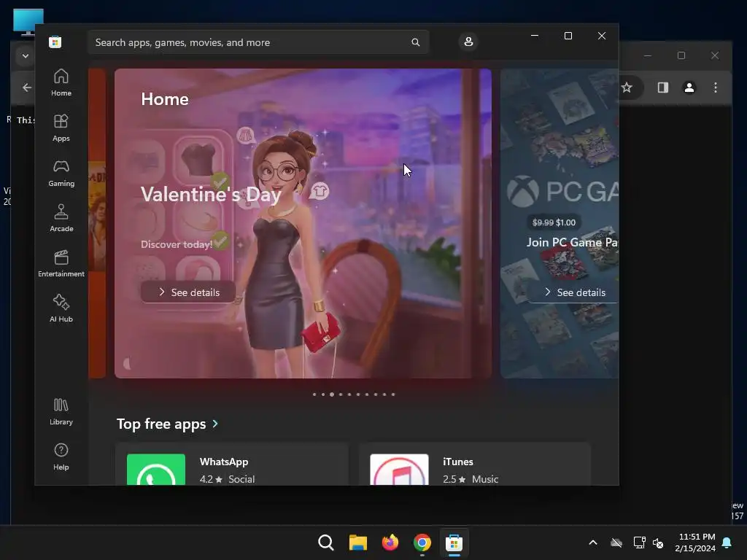This screenshot has height=560, width=747.
Task: Click the search magnifier icon
Action: pyautogui.click(x=415, y=42)
